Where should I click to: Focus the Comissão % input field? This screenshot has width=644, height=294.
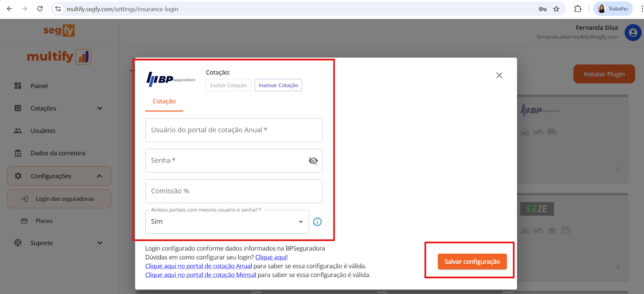tap(233, 191)
